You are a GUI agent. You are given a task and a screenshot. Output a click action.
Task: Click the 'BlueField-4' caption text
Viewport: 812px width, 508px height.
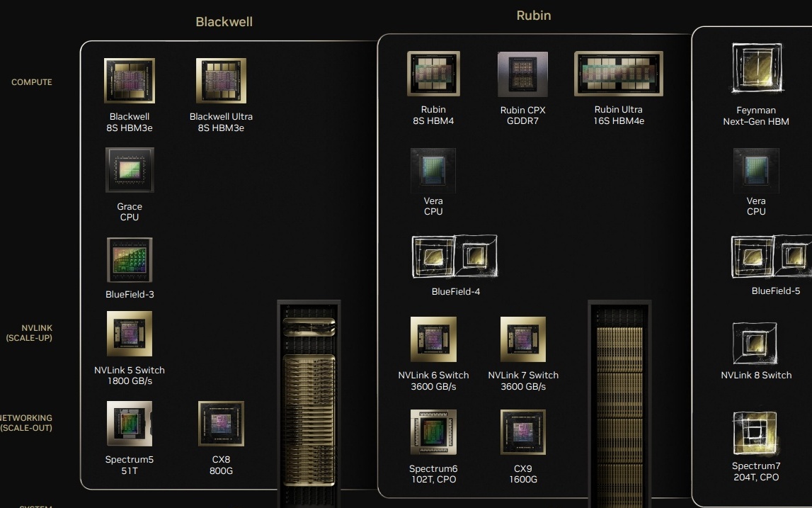click(x=456, y=291)
